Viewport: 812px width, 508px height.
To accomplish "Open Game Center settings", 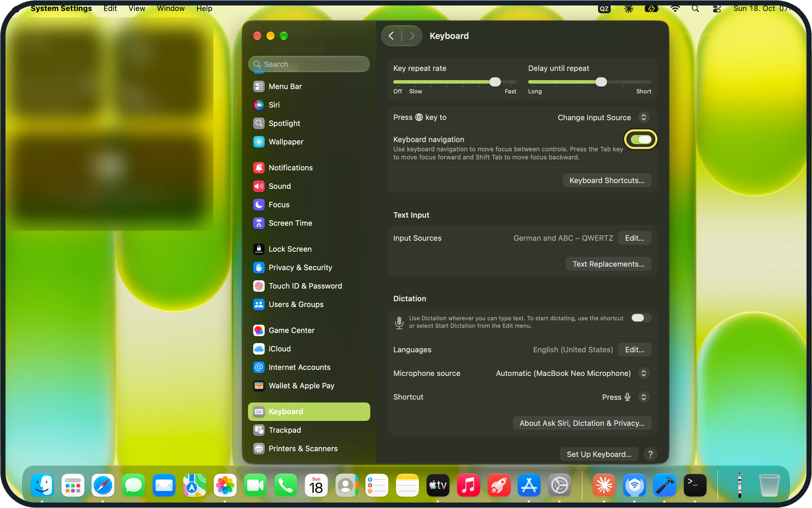I will click(309, 330).
